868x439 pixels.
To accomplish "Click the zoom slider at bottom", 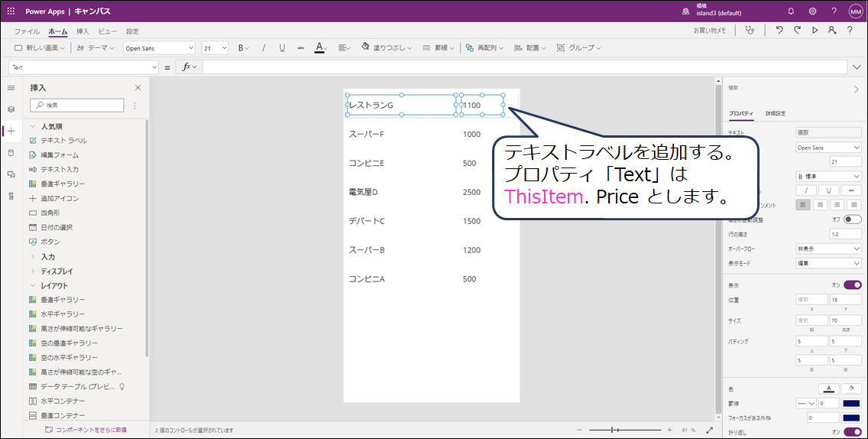I will (625, 430).
